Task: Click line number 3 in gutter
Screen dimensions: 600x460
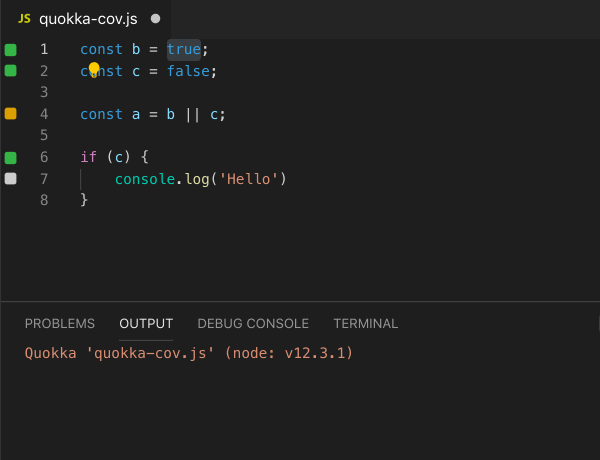Action: point(44,92)
